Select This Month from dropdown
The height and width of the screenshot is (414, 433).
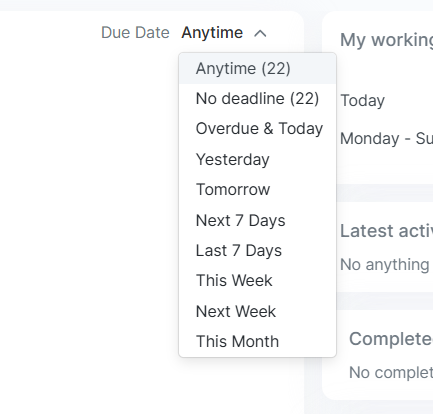tap(257, 341)
